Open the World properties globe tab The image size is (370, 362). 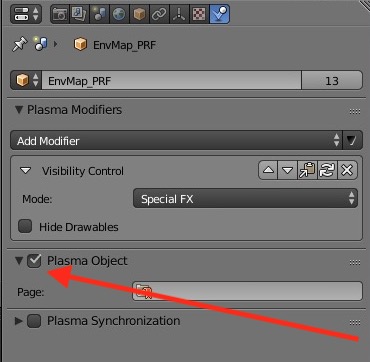(119, 14)
